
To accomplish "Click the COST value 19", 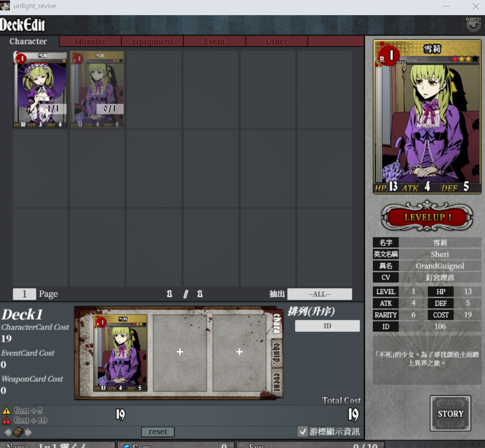I will pyautogui.click(x=468, y=315).
